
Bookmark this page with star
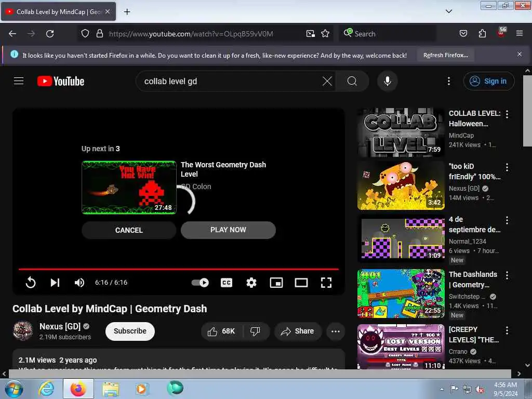[x=325, y=34]
